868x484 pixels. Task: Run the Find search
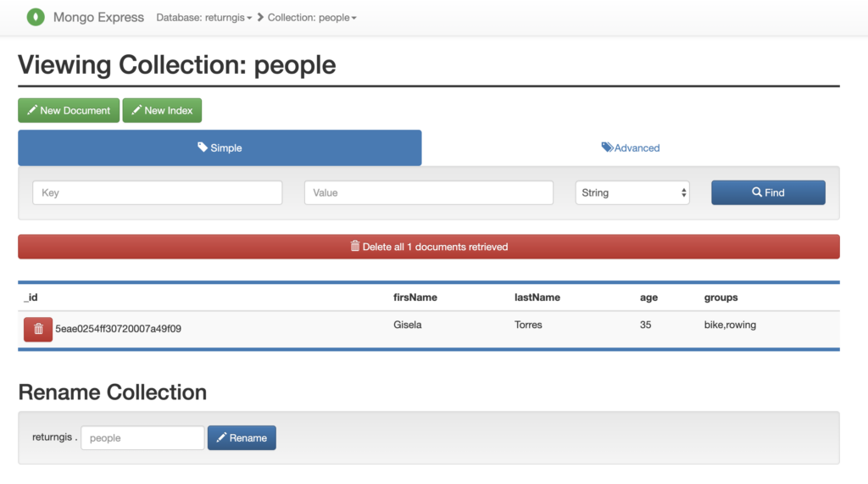pos(768,192)
